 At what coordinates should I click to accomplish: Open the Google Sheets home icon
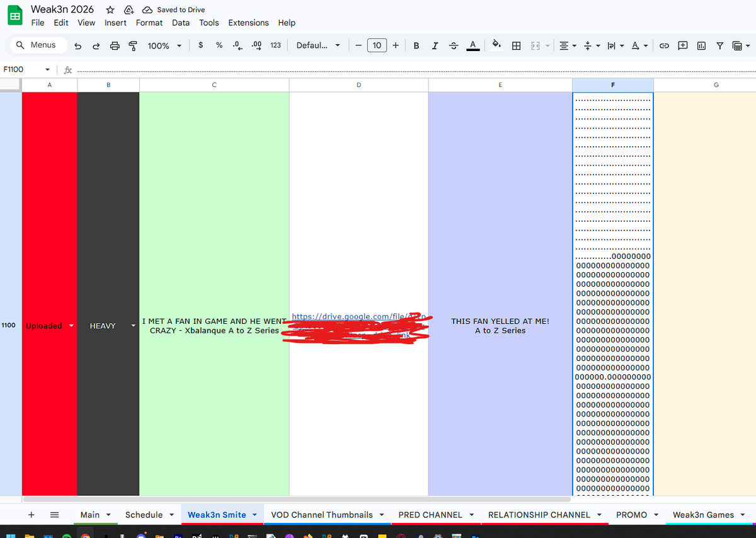point(14,15)
